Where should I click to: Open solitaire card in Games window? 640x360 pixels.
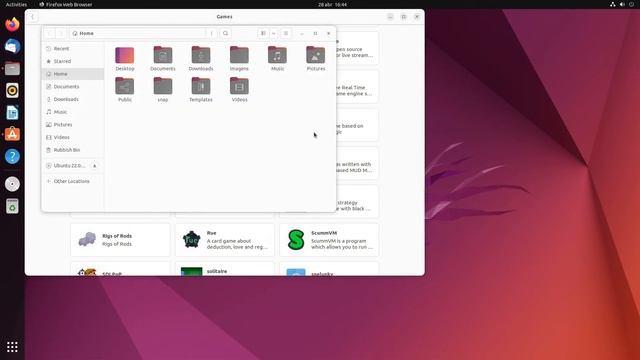tap(225, 269)
